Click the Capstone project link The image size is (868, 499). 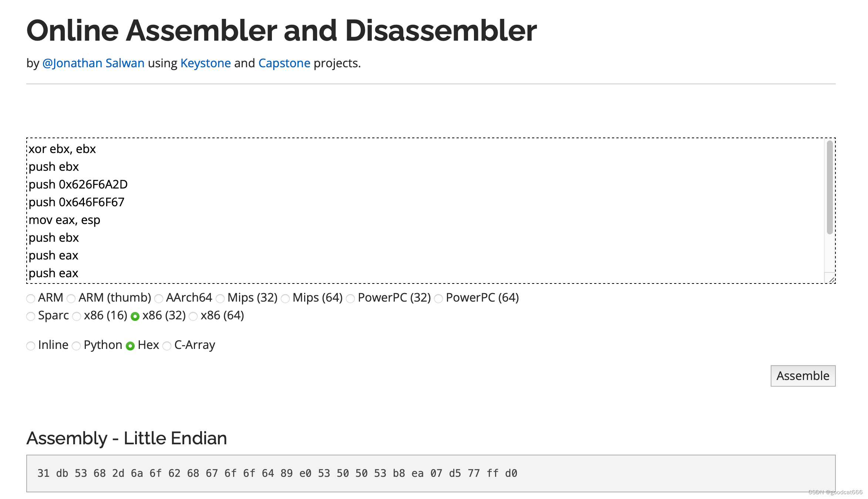[285, 62]
